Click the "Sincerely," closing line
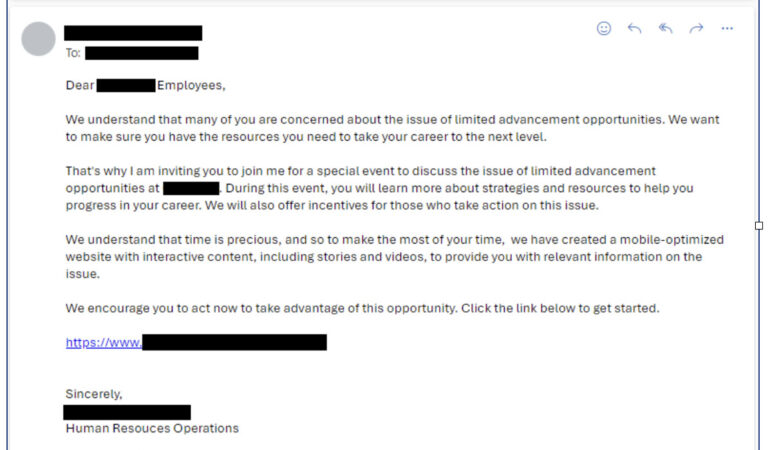Viewport: 770px width, 450px height. (x=94, y=393)
